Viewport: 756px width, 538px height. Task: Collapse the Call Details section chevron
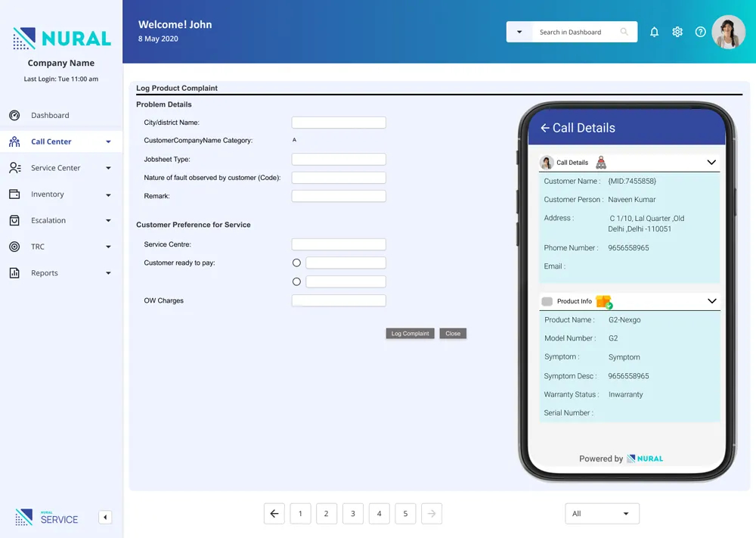click(711, 162)
